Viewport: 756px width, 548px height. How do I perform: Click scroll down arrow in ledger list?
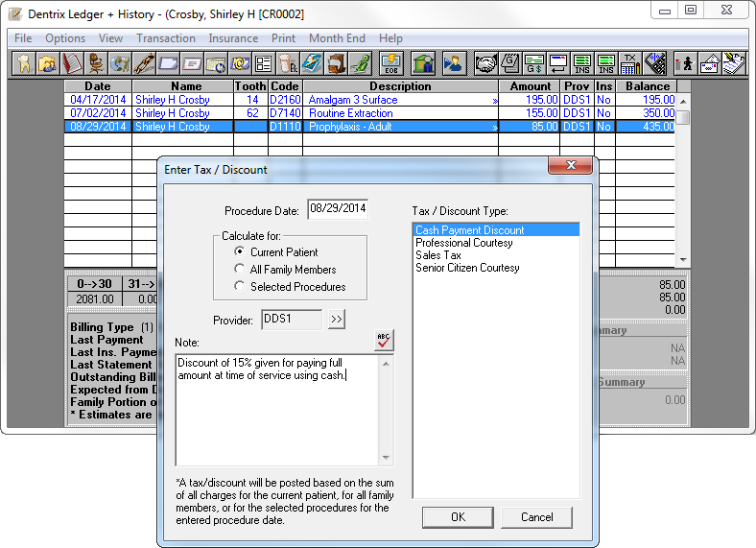coord(683,259)
